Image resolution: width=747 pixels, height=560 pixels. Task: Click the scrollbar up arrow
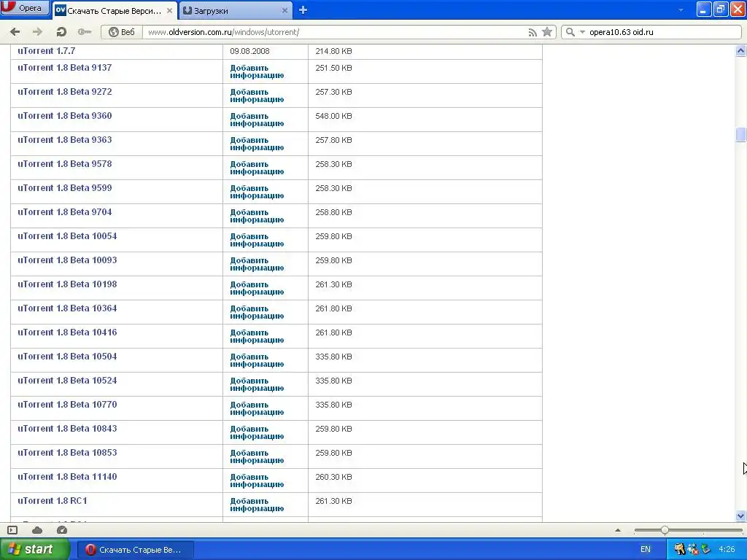point(741,50)
